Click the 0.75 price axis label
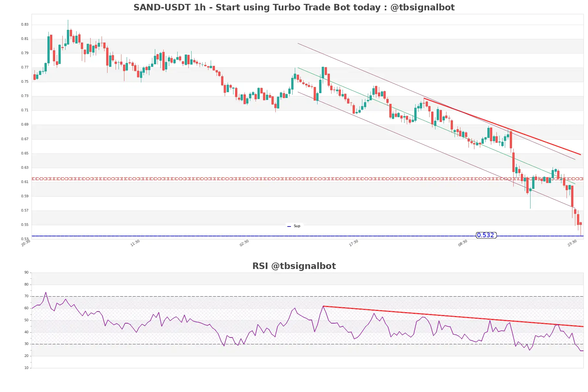This screenshot has width=588, height=392. (25, 82)
